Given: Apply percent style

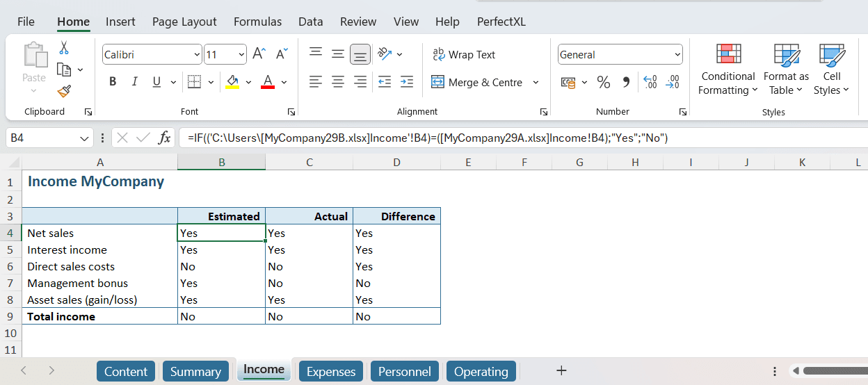Looking at the screenshot, I should (x=604, y=82).
